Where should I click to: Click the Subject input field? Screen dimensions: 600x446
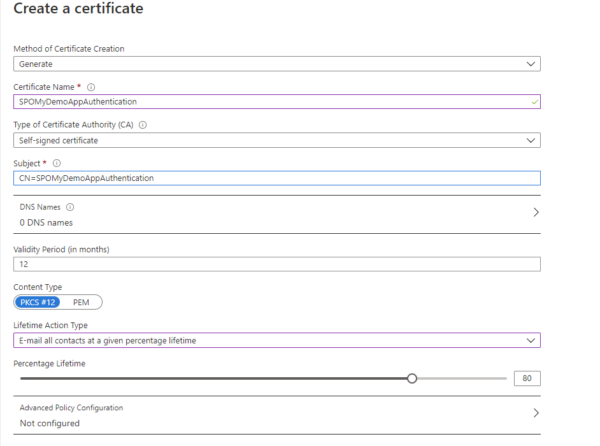click(x=277, y=178)
